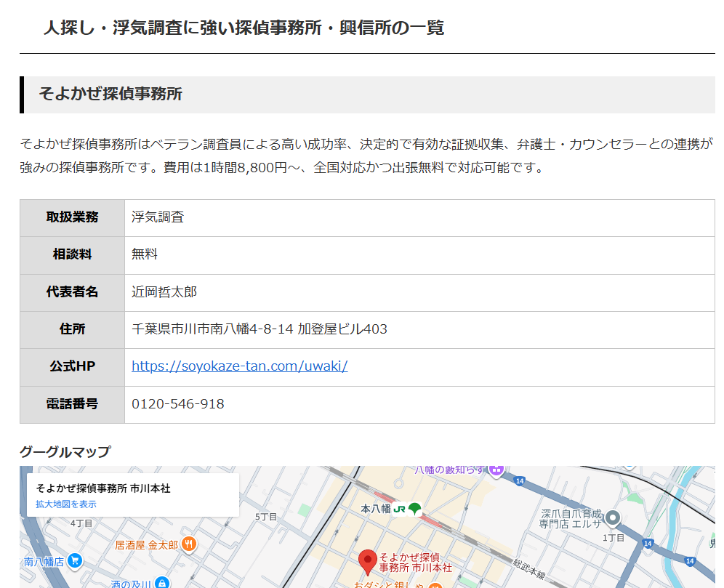Click the そよかぜ探偵事務所 section heading
Image resolution: width=724 pixels, height=588 pixels.
coord(110,94)
